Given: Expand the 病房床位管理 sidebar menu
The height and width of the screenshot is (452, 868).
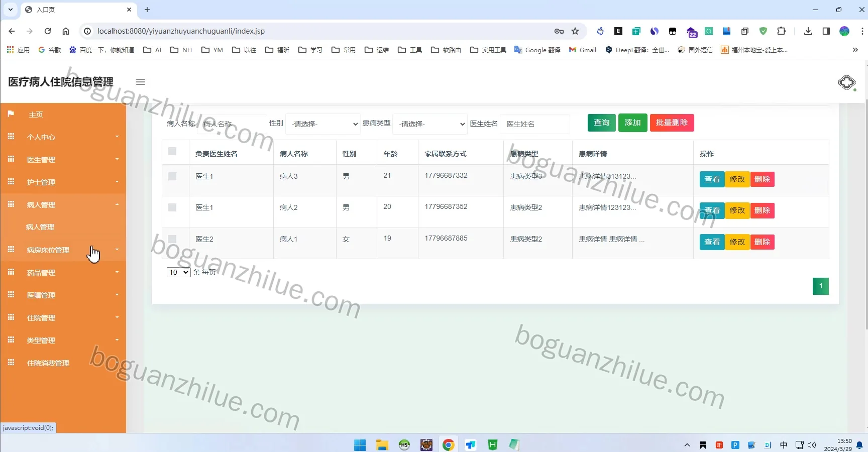Looking at the screenshot, I should point(63,250).
